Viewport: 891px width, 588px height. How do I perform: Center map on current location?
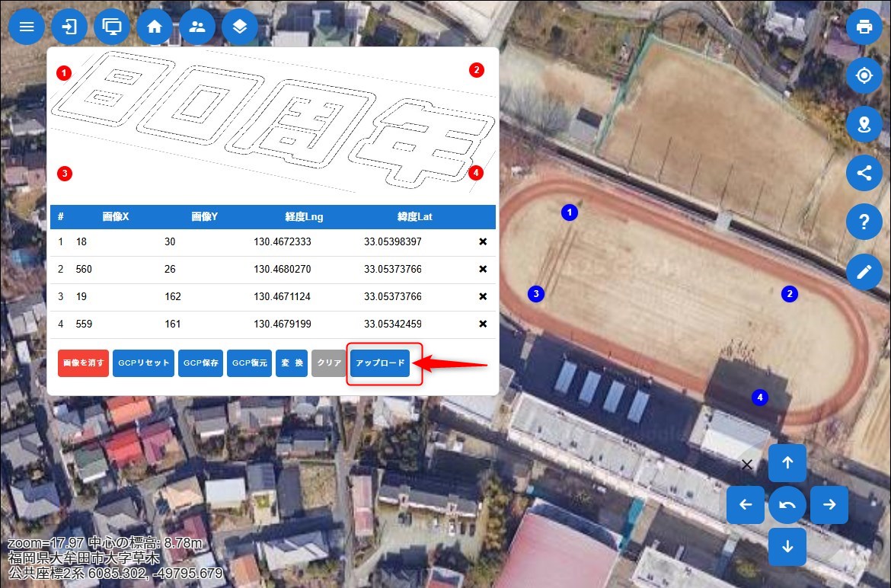tap(864, 76)
